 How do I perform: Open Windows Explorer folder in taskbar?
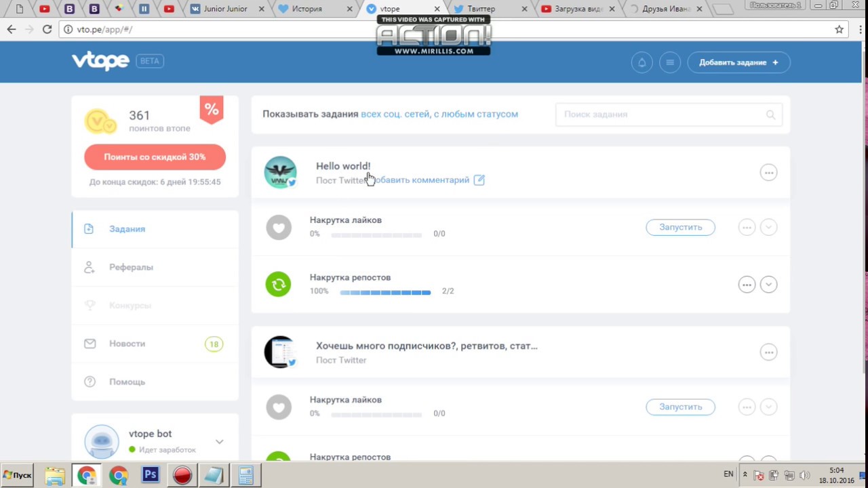click(55, 475)
